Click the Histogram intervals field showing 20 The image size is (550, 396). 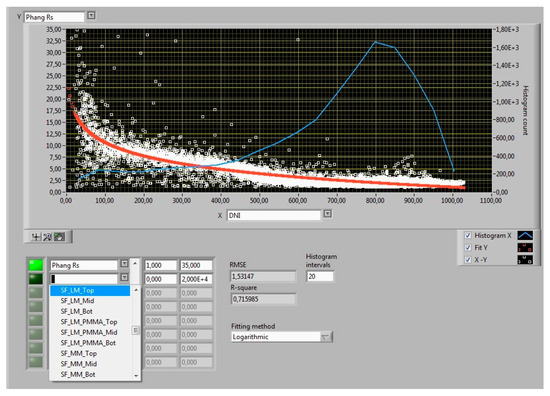point(320,276)
